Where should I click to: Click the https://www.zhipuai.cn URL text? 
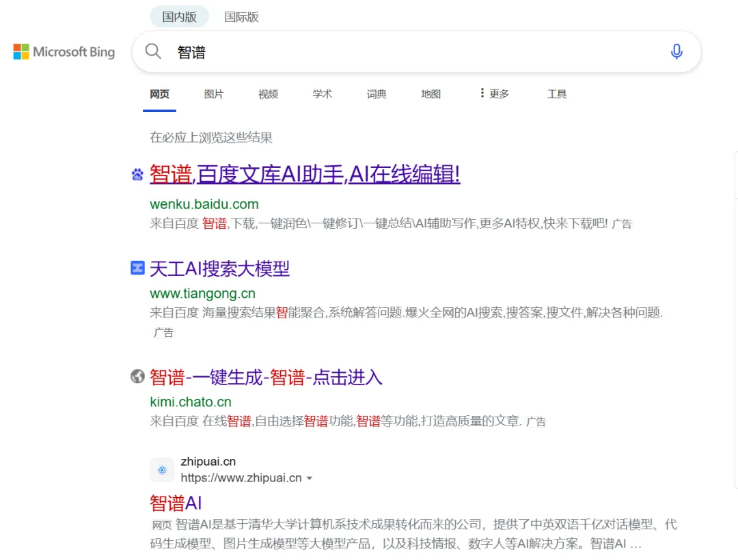tap(241, 478)
